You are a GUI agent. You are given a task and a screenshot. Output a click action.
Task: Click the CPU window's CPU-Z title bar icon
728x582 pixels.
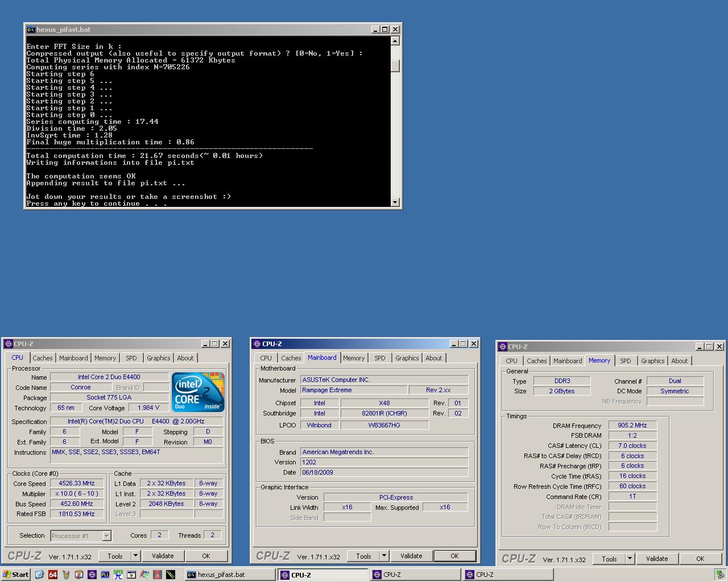(x=9, y=344)
